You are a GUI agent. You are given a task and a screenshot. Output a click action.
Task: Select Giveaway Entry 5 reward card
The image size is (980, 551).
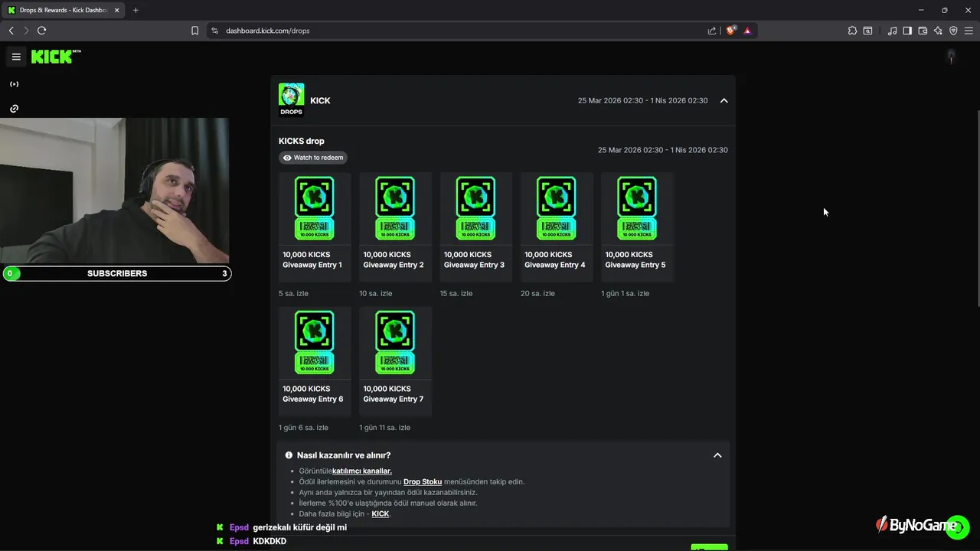click(x=637, y=227)
